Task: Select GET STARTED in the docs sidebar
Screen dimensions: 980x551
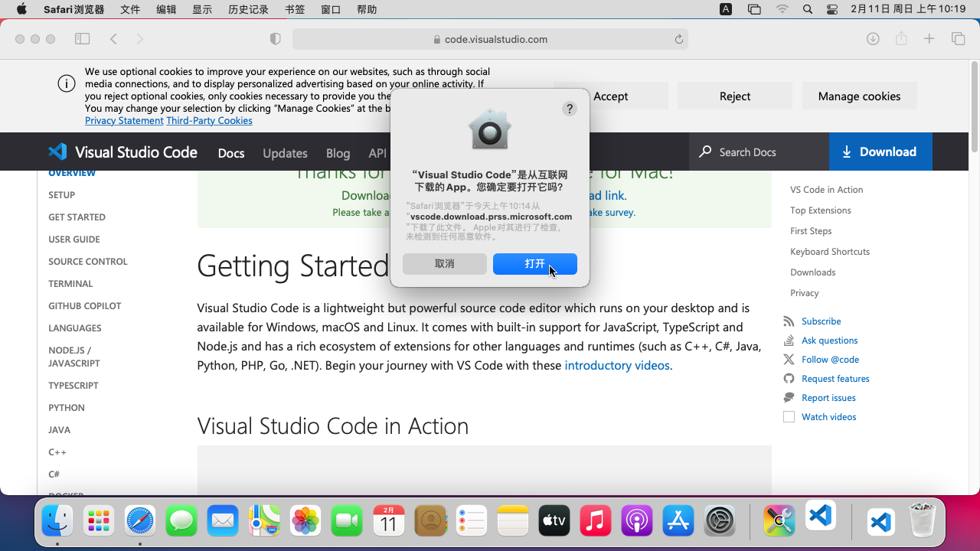Action: pos(77,217)
